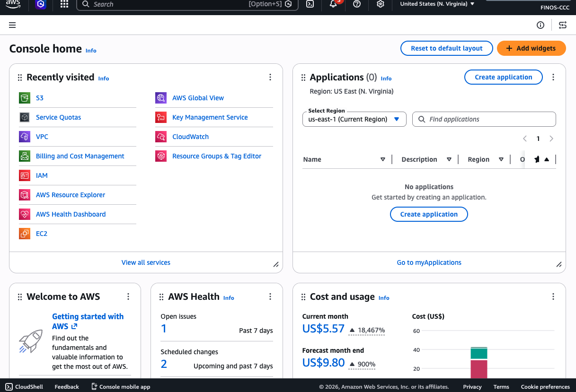This screenshot has height=392, width=576.
Task: Open Go to myApplications link
Action: pos(429,262)
